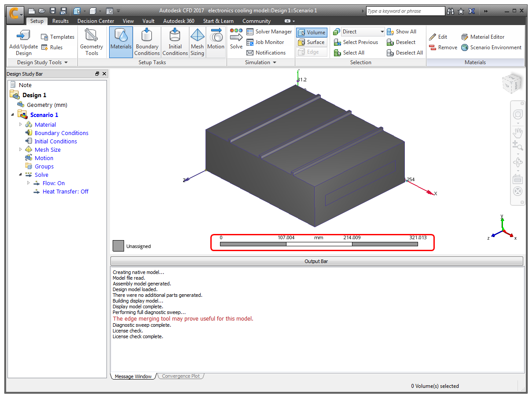Open the Direct selection method dropdown
Viewport: 532px width, 398px height.
pos(363,32)
